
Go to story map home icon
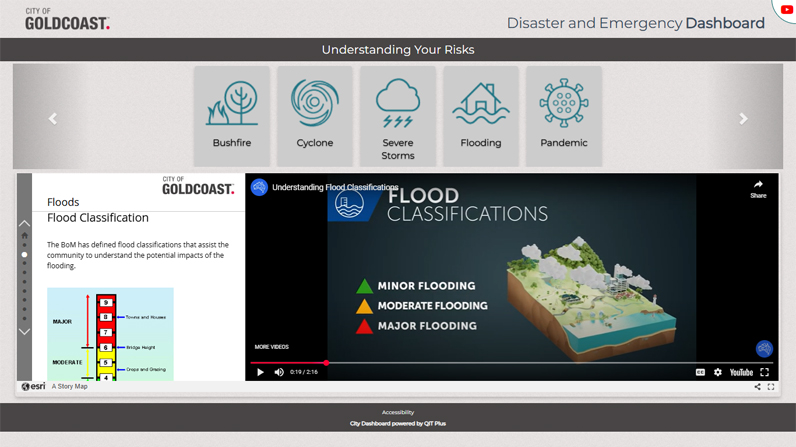click(25, 236)
